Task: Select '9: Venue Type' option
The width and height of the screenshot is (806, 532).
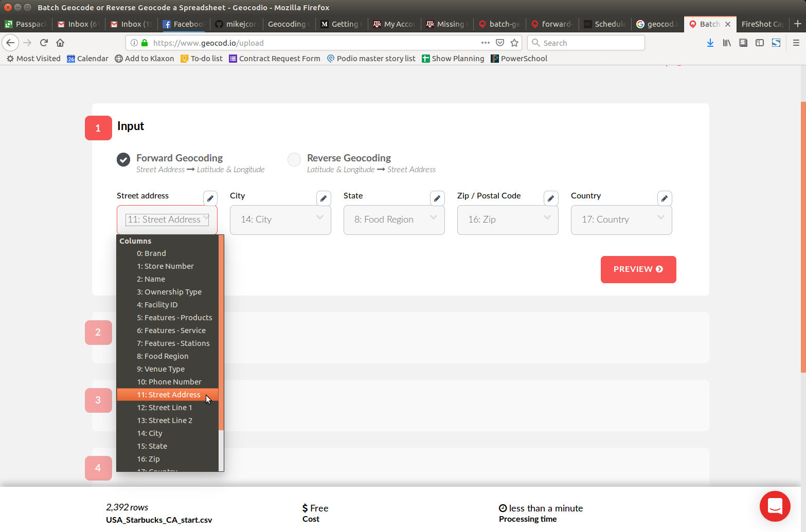Action: tap(168, 369)
